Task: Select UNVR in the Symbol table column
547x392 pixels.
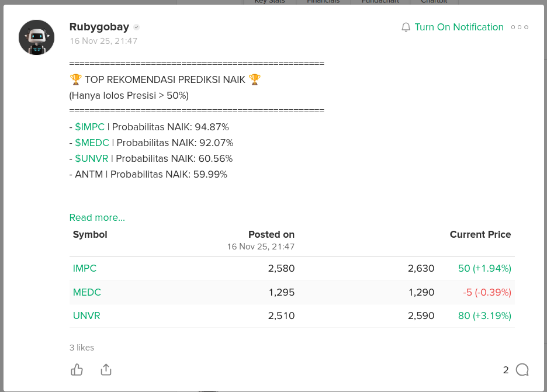Action: point(86,315)
